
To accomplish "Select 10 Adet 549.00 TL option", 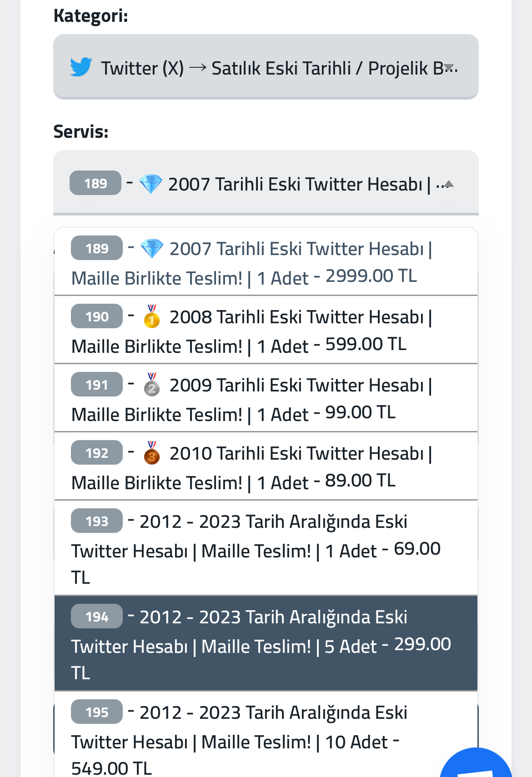I will click(266, 735).
